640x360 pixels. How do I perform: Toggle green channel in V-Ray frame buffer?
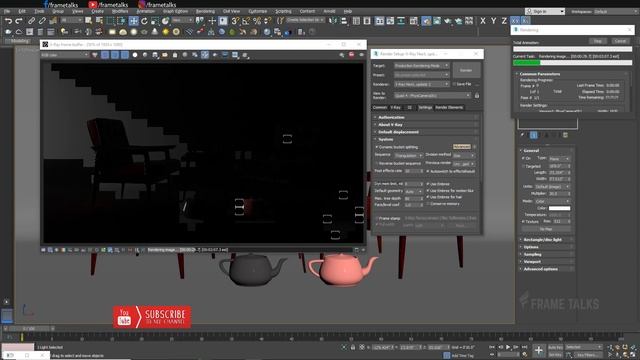[x=115, y=55]
